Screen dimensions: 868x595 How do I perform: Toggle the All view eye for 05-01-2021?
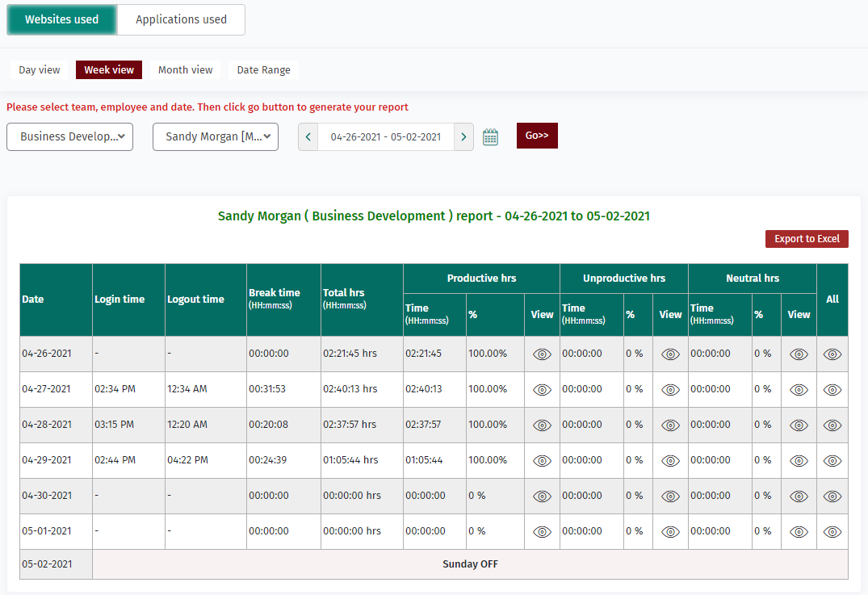(x=832, y=531)
